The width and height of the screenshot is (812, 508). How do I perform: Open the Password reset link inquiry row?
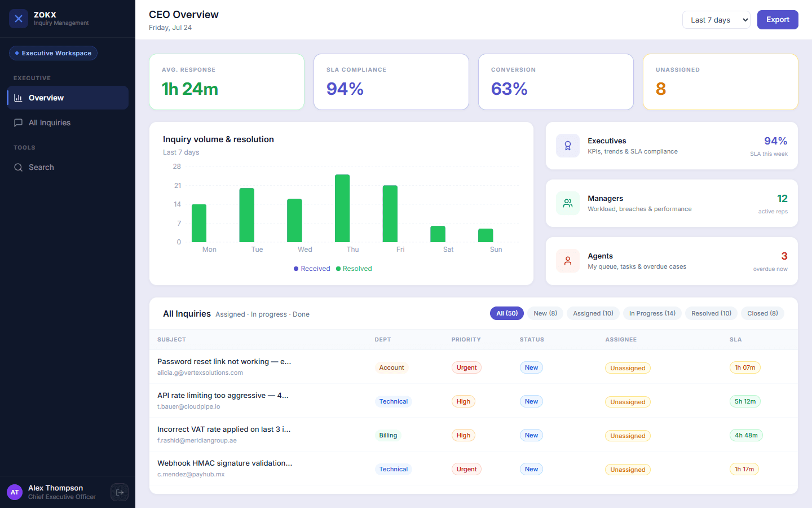click(x=474, y=367)
